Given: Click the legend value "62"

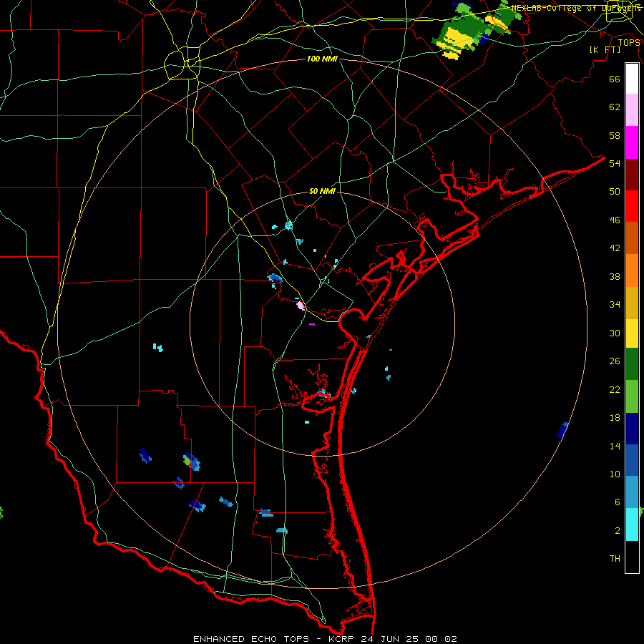Looking at the screenshot, I should click(615, 107).
